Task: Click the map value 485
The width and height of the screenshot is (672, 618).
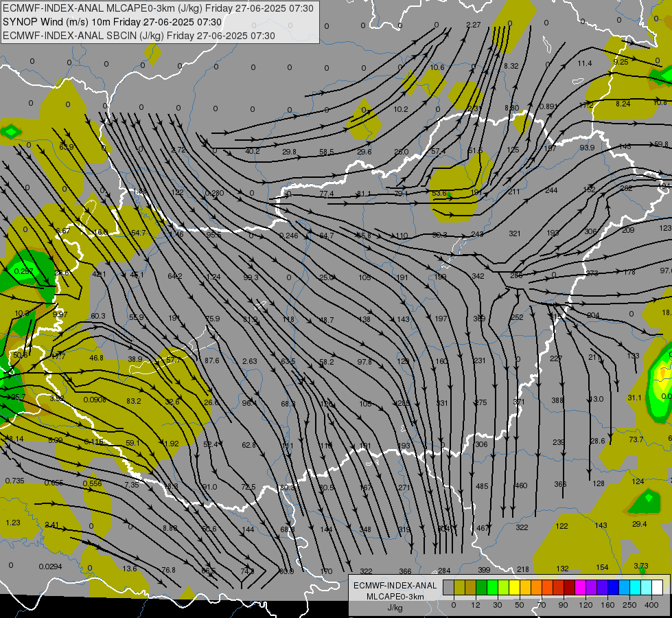Action: (482, 486)
